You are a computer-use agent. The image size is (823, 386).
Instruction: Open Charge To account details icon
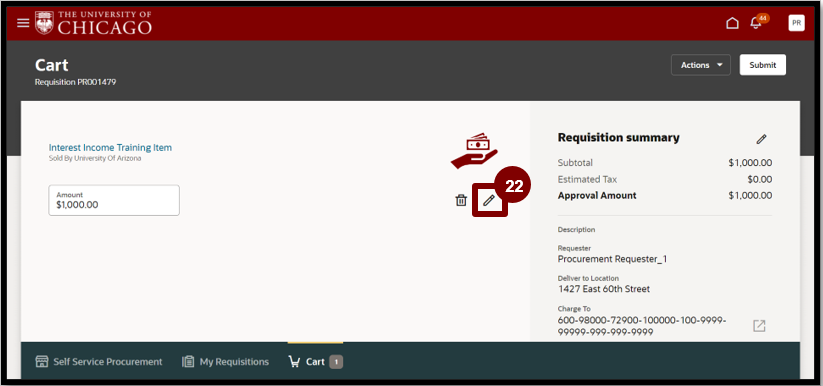(x=759, y=326)
